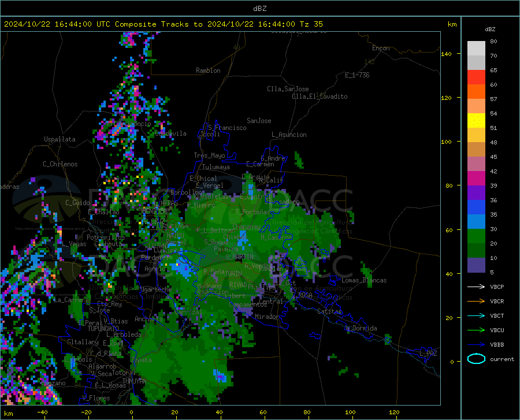Click the 'TUPUNGATO' place label
The width and height of the screenshot is (520, 420).
[x=103, y=329]
